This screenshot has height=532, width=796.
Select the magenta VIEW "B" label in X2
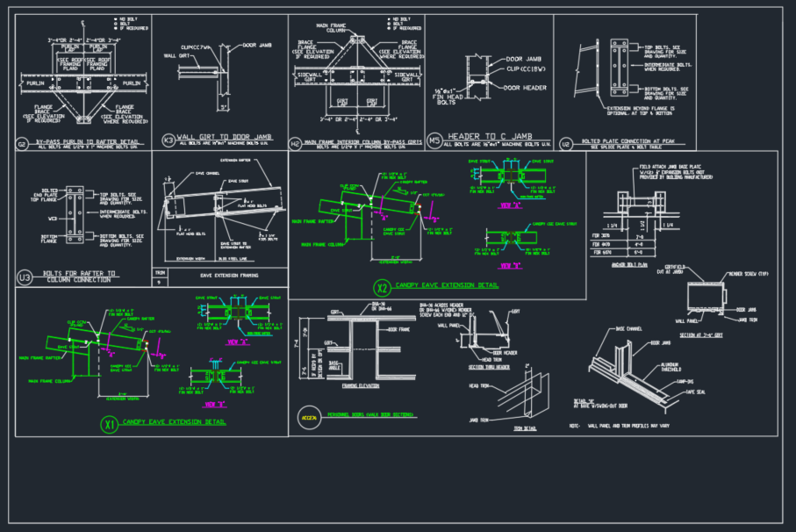coord(511,265)
